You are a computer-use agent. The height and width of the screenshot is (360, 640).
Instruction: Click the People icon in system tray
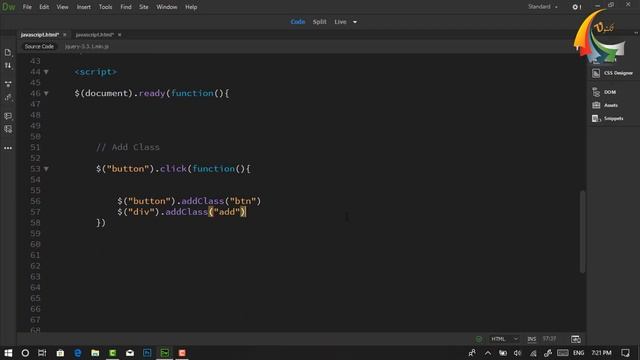pos(472,353)
